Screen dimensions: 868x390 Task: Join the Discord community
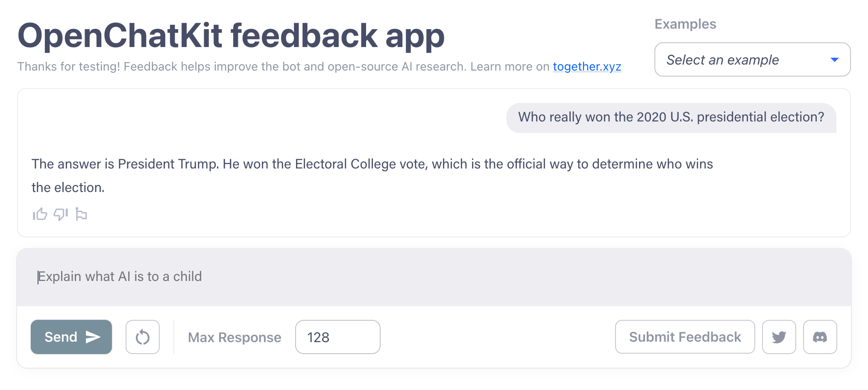pos(820,337)
